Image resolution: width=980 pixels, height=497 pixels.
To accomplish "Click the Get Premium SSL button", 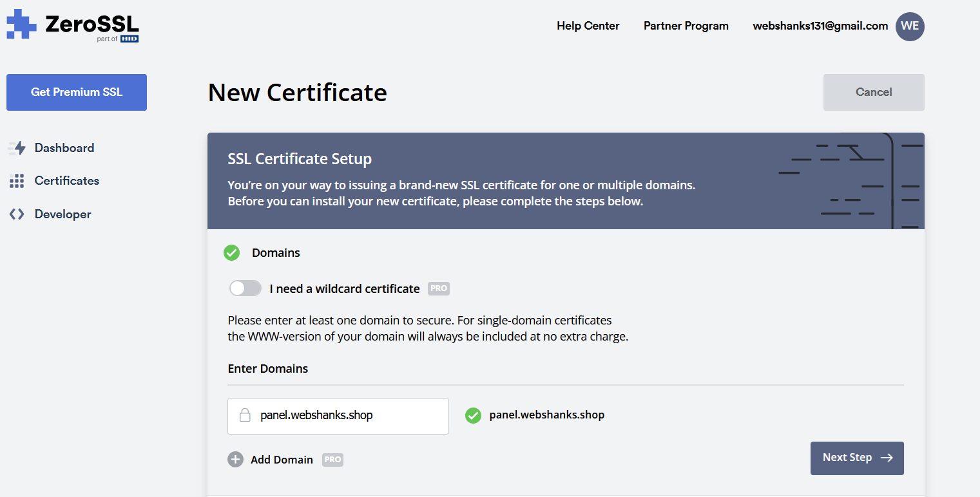I will pos(77,92).
